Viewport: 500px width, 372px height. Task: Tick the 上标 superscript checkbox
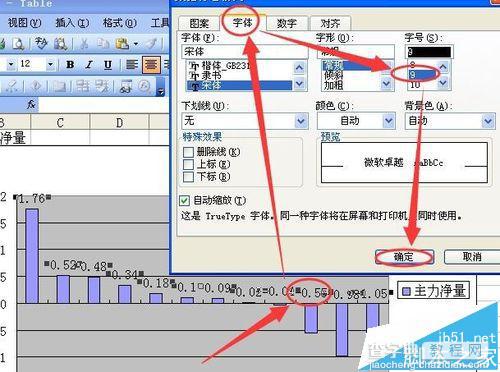188,164
